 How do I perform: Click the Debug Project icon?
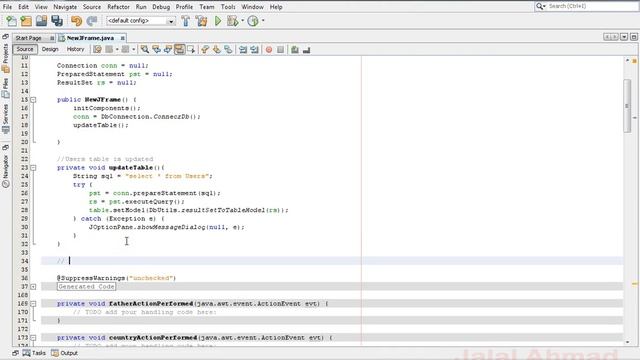[232, 21]
